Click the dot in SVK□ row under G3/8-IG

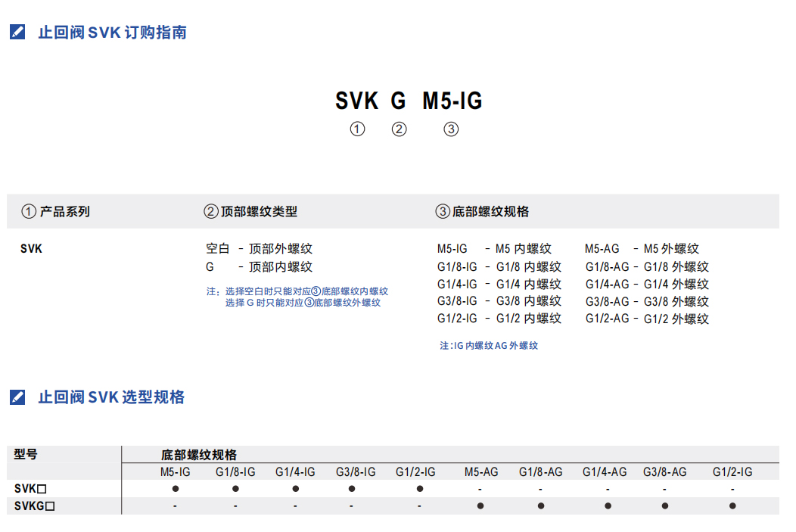(352, 489)
